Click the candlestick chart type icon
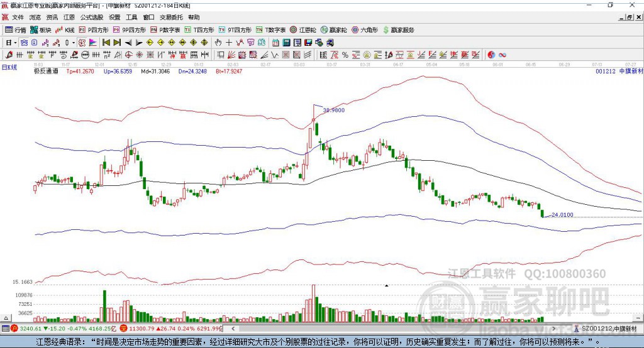Viewport: 644px width, 348px height. tap(67, 43)
